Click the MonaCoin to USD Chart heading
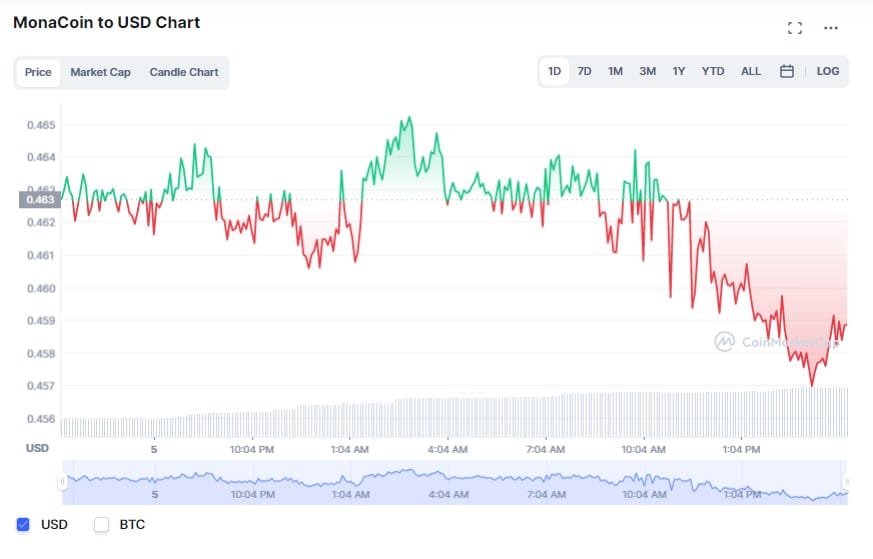 pos(106,22)
